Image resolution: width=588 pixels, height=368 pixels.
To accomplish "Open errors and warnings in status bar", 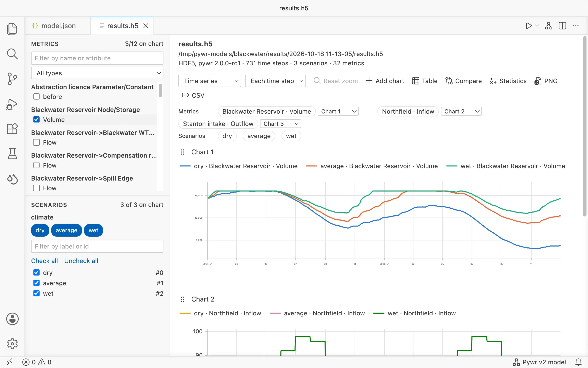I will pos(37,362).
